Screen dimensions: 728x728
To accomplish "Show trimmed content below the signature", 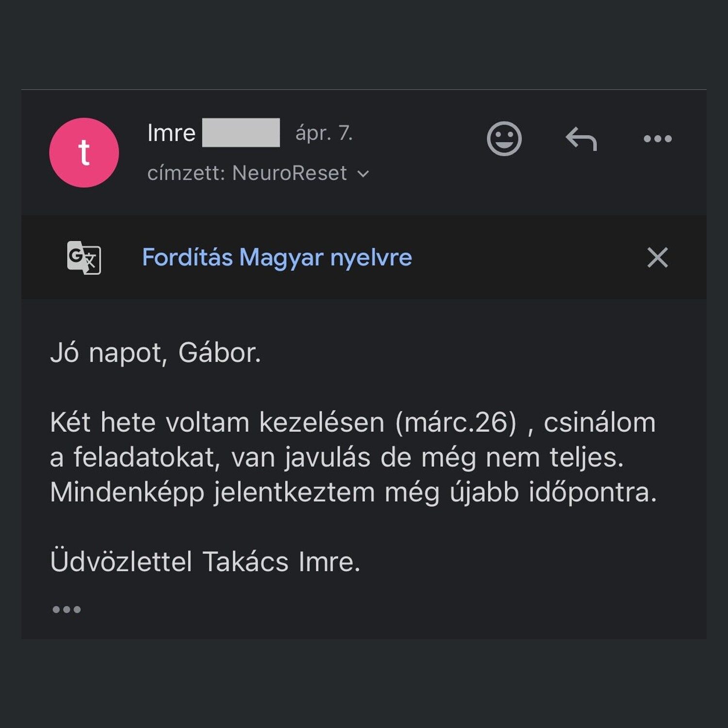I will coord(66,609).
